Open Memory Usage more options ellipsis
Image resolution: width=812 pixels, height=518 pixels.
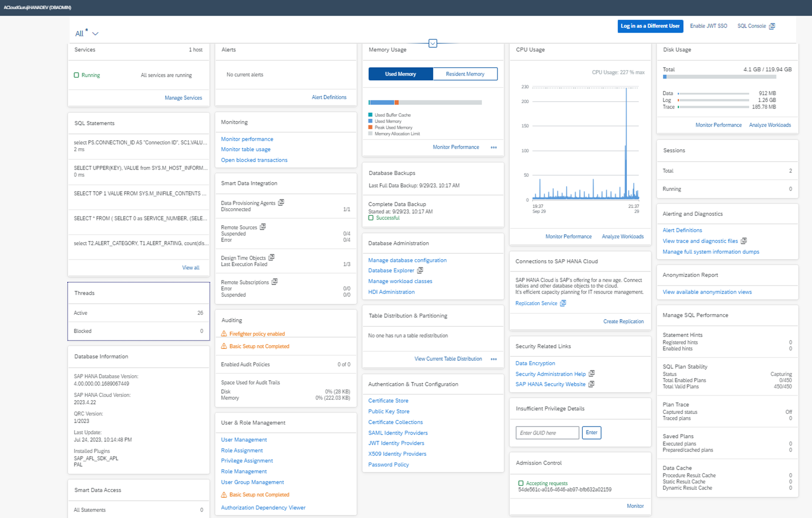pyautogui.click(x=493, y=147)
